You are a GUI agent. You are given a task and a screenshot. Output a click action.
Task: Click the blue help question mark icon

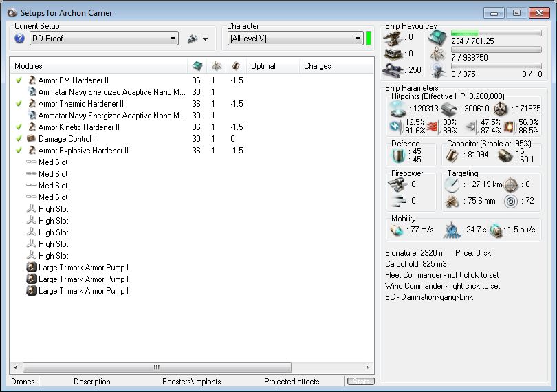19,39
